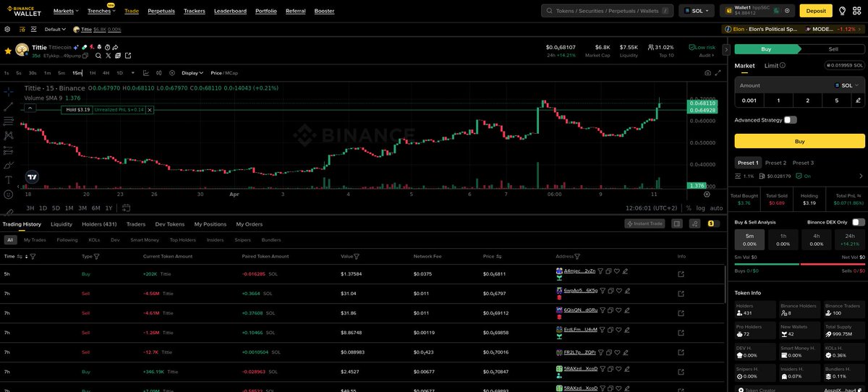Toggle the Advanced Strategy switch
Viewport: 868px width, 392px height.
(x=790, y=120)
